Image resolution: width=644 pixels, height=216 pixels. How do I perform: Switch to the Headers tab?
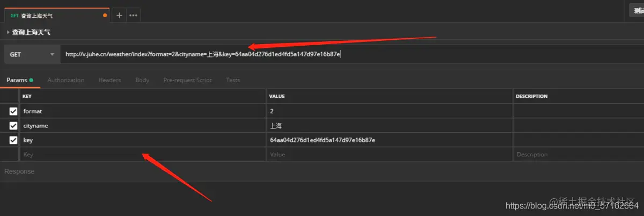109,80
